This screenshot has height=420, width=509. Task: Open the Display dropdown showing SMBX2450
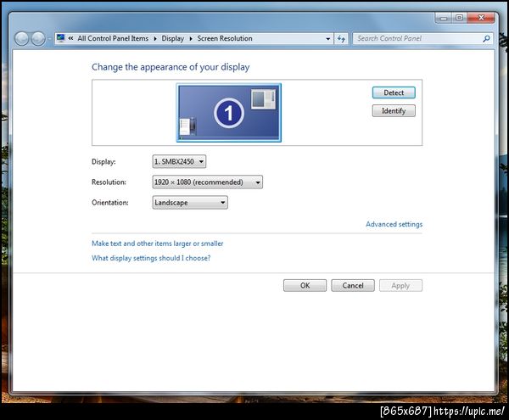click(179, 161)
